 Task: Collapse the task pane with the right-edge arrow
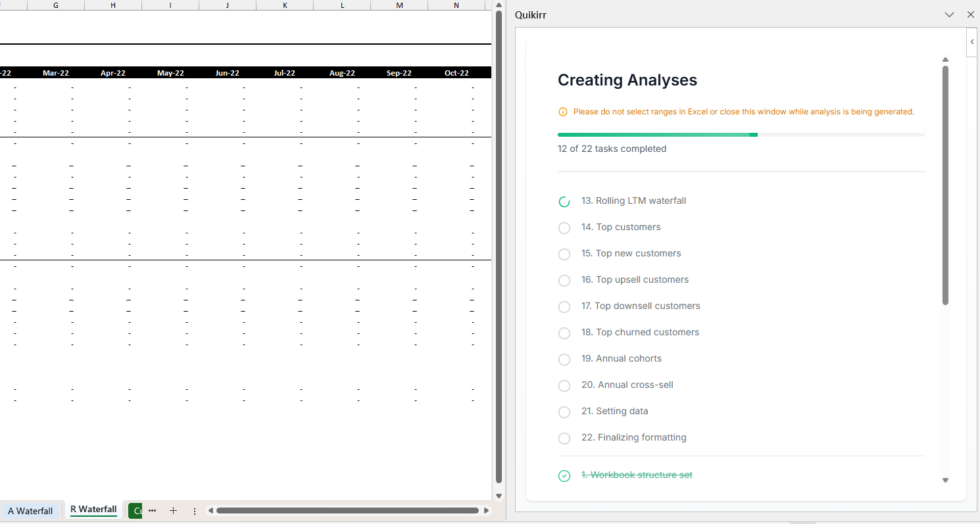972,41
